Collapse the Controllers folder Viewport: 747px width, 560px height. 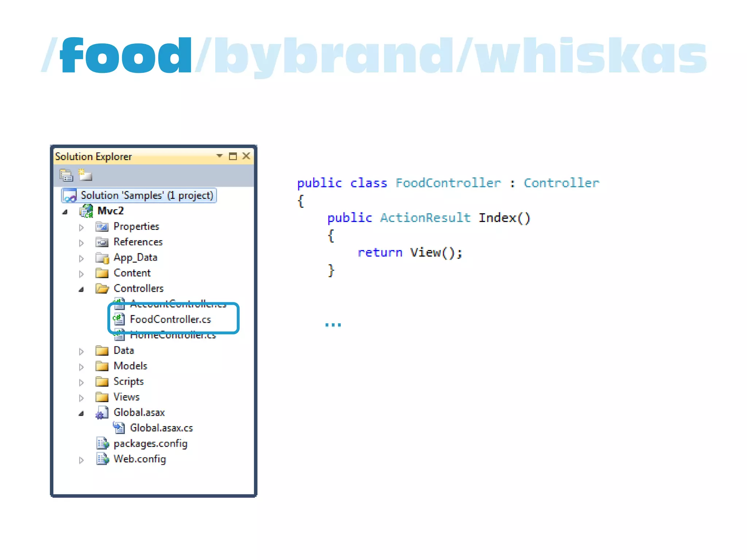click(x=81, y=289)
